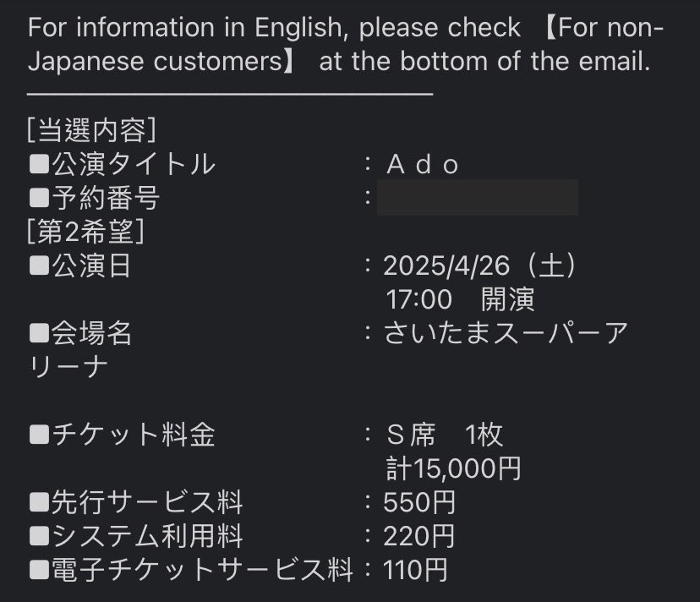
Task: Click the 110円 e-ticket service fee
Action: tap(415, 570)
